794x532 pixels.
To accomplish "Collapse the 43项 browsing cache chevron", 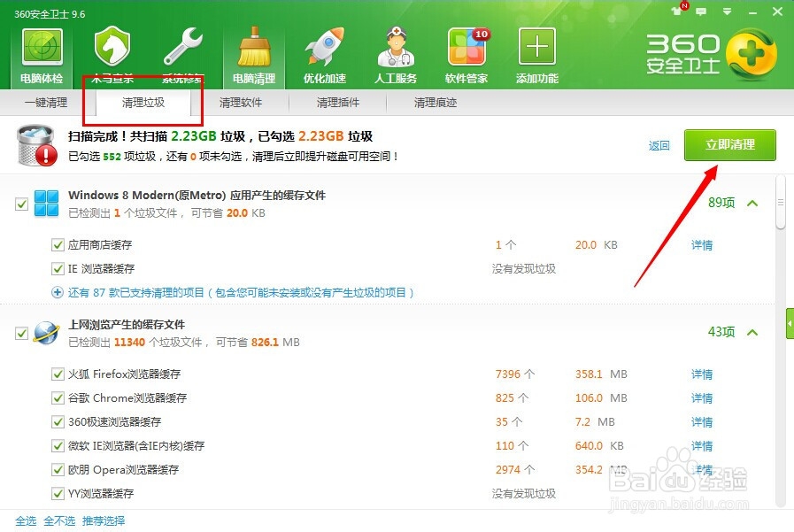I will click(752, 333).
